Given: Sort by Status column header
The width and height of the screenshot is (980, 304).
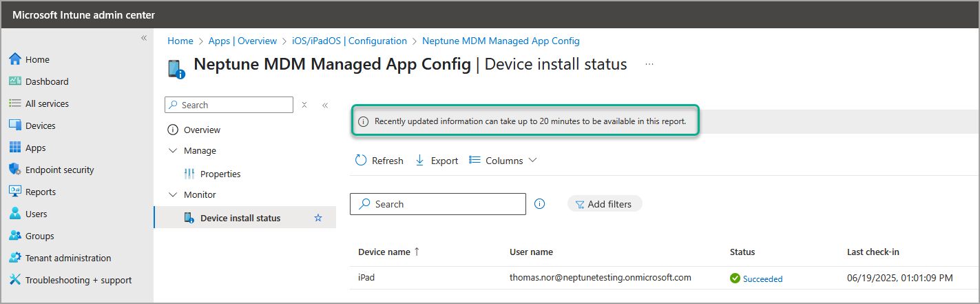Looking at the screenshot, I should coord(742,252).
